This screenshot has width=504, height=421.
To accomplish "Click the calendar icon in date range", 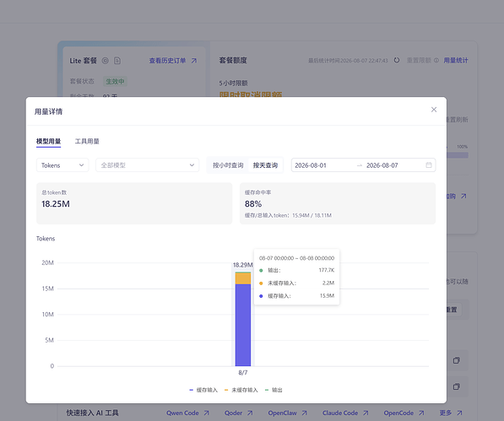I will [429, 165].
